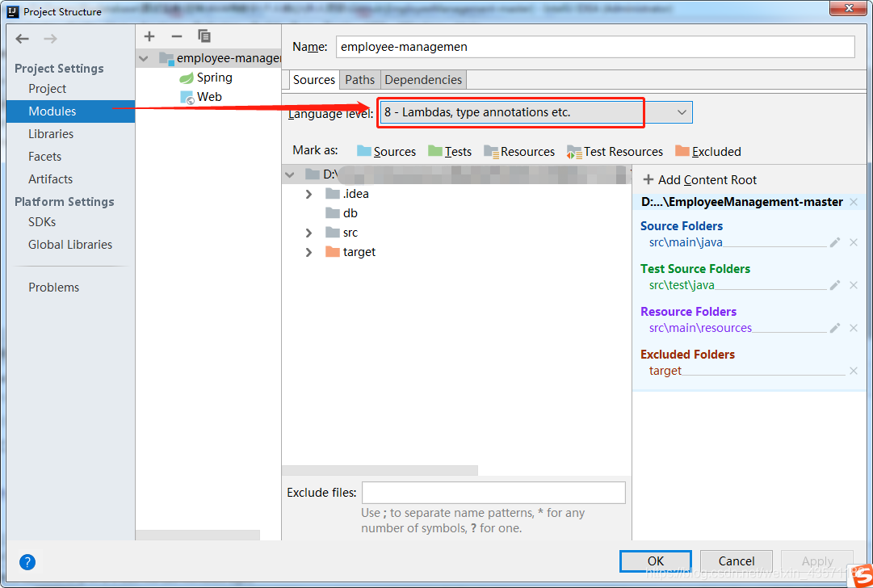Switch to the Paths tab
The image size is (873, 588).
click(359, 80)
